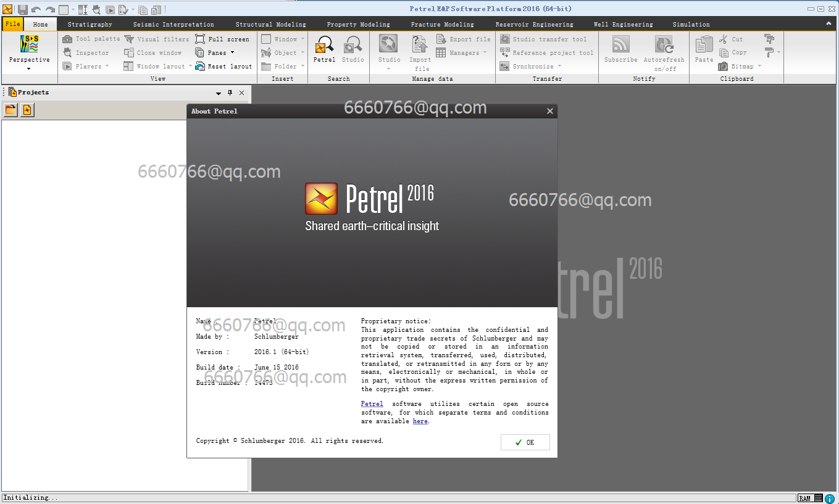This screenshot has width=839, height=504.
Task: Collapse the ribbon with the chevron arrow
Action: click(x=829, y=23)
